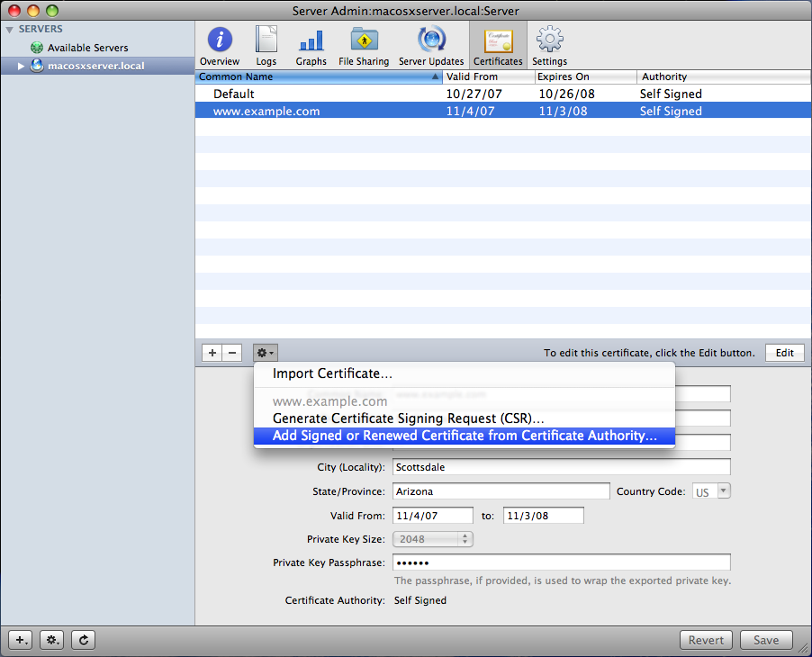Screen dimensions: 812x657
Task: Click Self Signed in the Default row
Action: coord(671,94)
